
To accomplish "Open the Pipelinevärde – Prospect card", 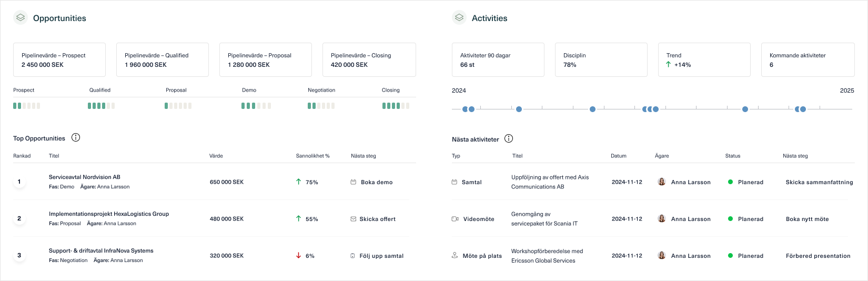I will 59,60.
